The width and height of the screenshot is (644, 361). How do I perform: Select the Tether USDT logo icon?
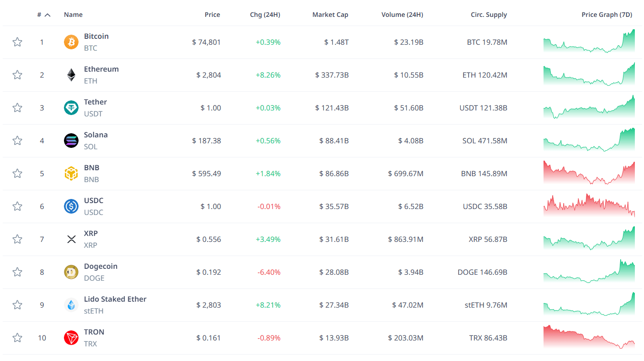71,108
